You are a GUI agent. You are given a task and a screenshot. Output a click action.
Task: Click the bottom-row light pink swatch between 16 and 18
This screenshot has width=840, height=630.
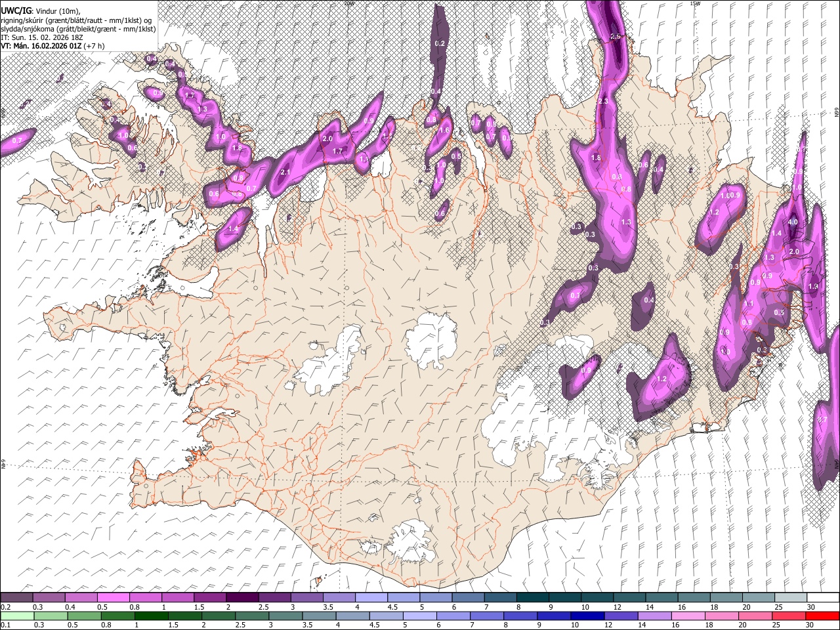click(x=687, y=616)
